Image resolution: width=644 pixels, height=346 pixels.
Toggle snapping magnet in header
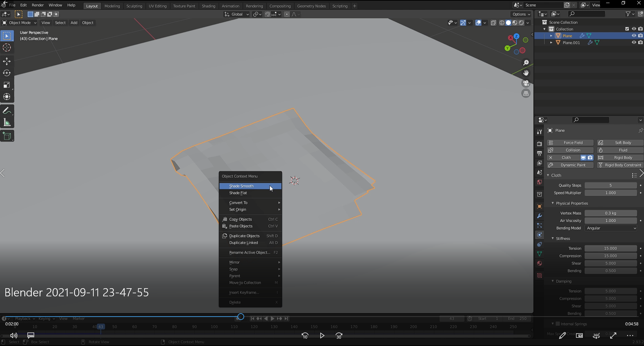tap(267, 14)
